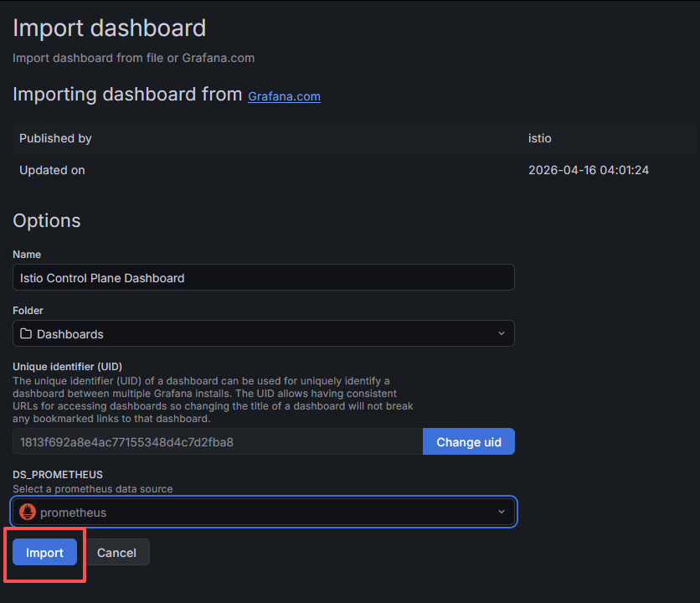
Task: Click 'Select a prometheus data source' hint
Action: pos(92,488)
